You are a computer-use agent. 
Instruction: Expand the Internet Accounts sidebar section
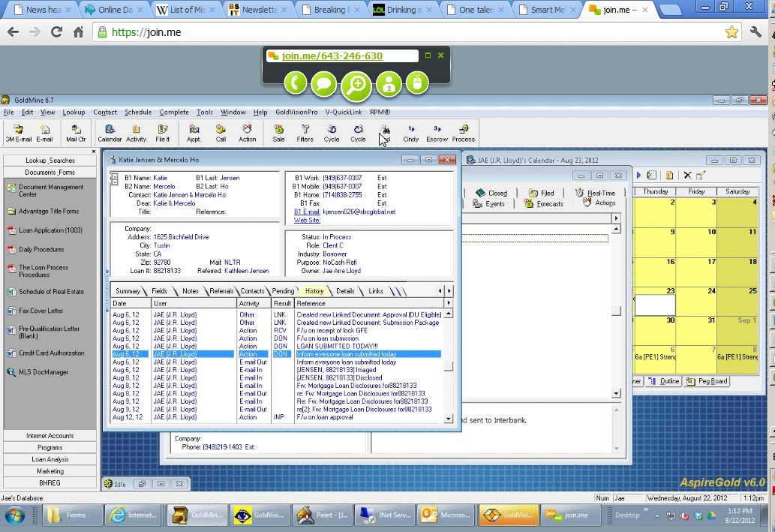click(x=50, y=435)
